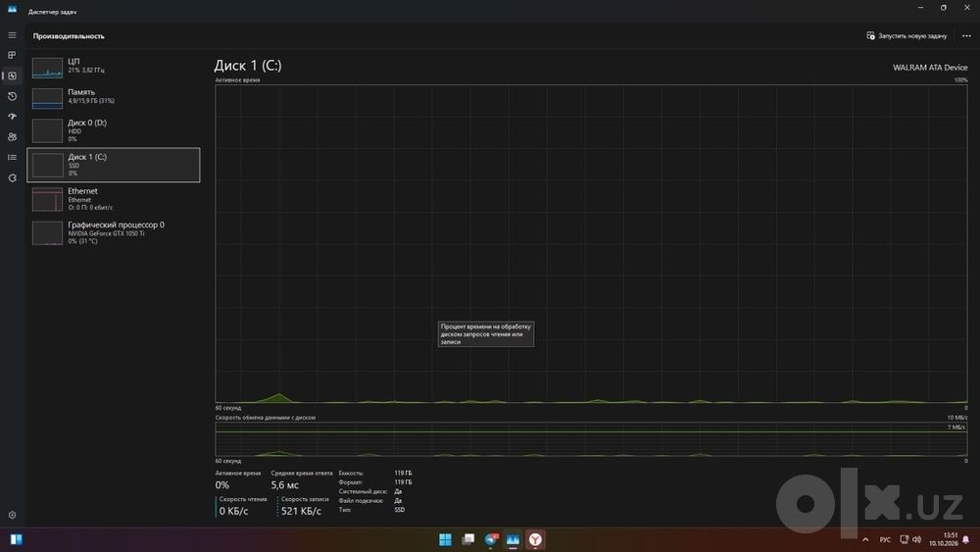Image resolution: width=980 pixels, height=552 pixels.
Task: Switch the РУС input language indicator
Action: (x=885, y=539)
